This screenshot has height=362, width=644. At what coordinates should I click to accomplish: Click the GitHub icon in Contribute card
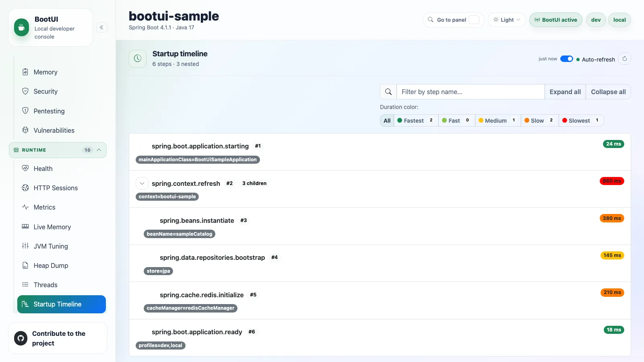(x=21, y=338)
